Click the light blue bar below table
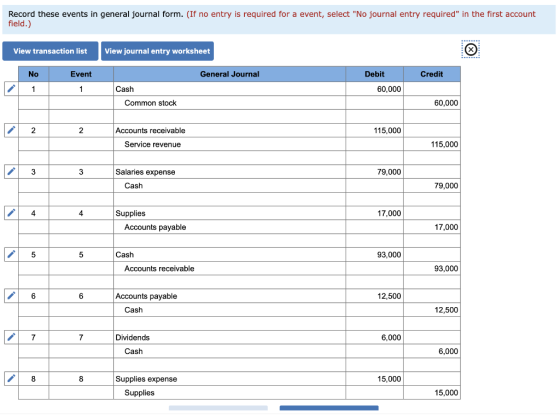Viewport: 560px width, 417px height. click(x=218, y=408)
